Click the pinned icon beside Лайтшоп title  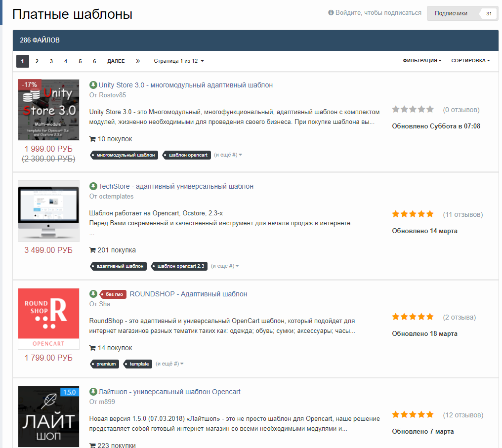(93, 392)
